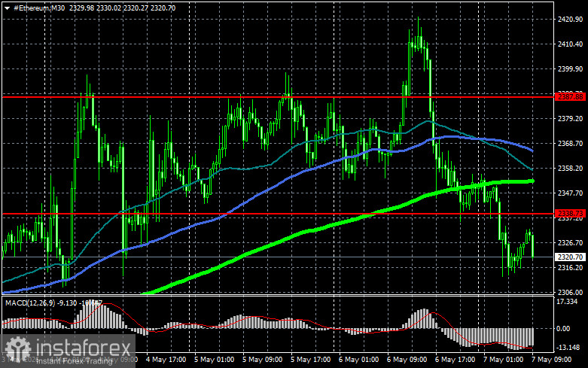The image size is (588, 368).
Task: Click the instaforex gear logo icon
Action: (x=17, y=348)
